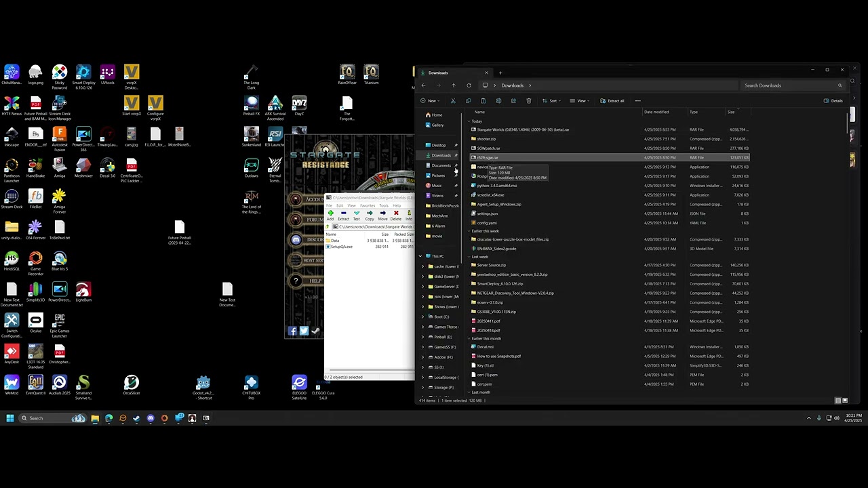Viewport: 868px width, 488px height.
Task: Open Gallery in Explorer navigation pane
Action: coord(437,125)
